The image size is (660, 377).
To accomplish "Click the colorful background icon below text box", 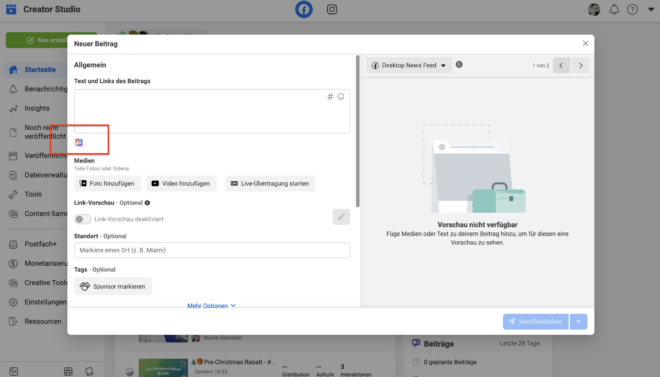I will click(x=79, y=143).
